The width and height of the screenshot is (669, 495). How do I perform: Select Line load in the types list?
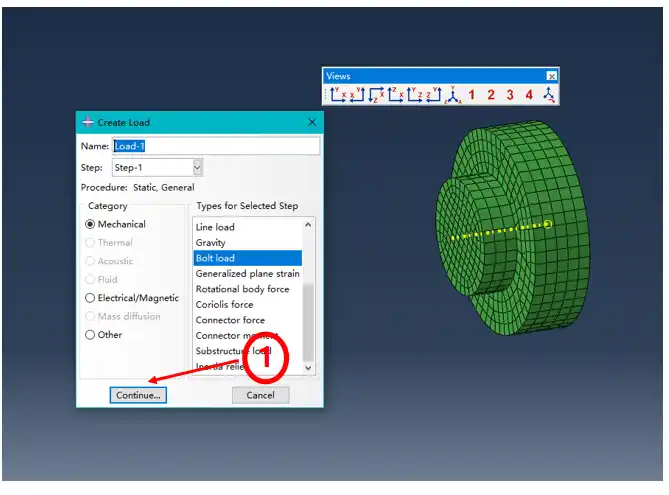point(247,227)
